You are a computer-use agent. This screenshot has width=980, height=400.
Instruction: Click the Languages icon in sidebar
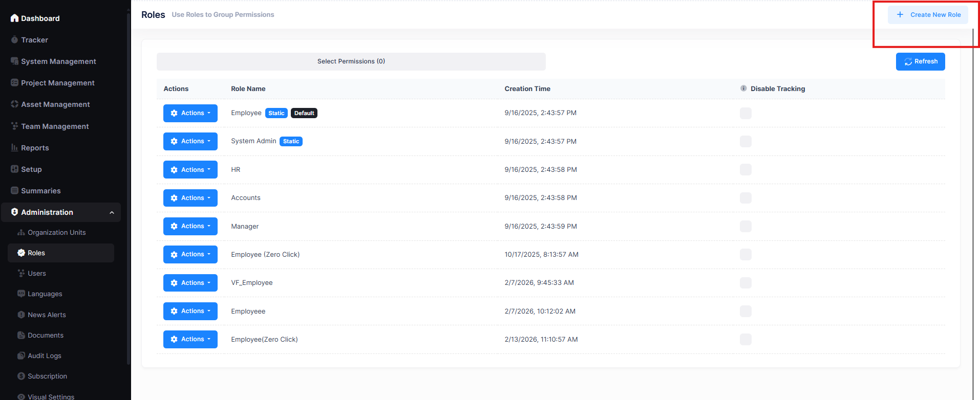pos(21,294)
